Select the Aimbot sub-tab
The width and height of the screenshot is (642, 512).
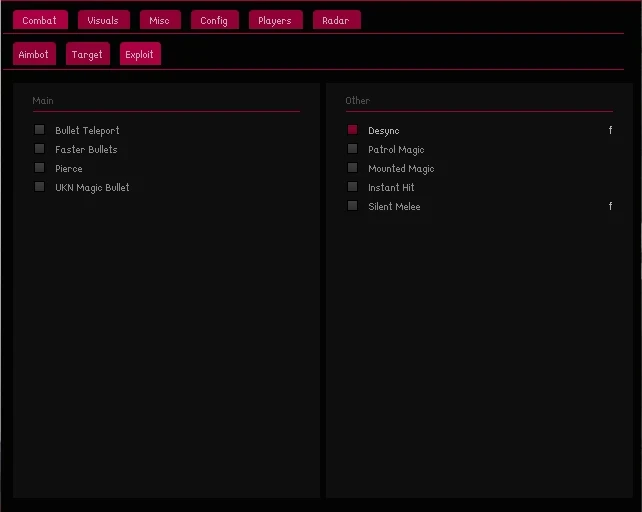coord(34,54)
